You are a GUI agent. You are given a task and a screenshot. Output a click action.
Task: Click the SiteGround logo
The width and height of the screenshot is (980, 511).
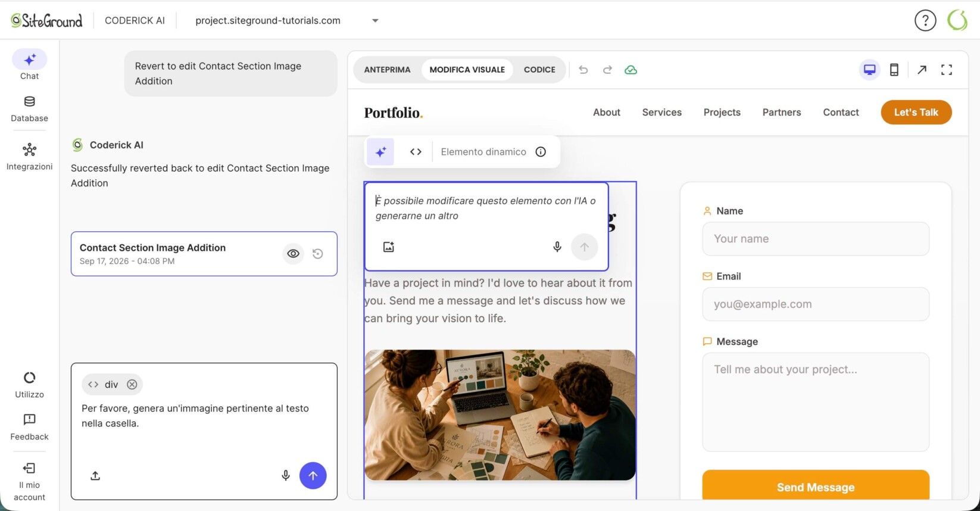click(x=46, y=21)
